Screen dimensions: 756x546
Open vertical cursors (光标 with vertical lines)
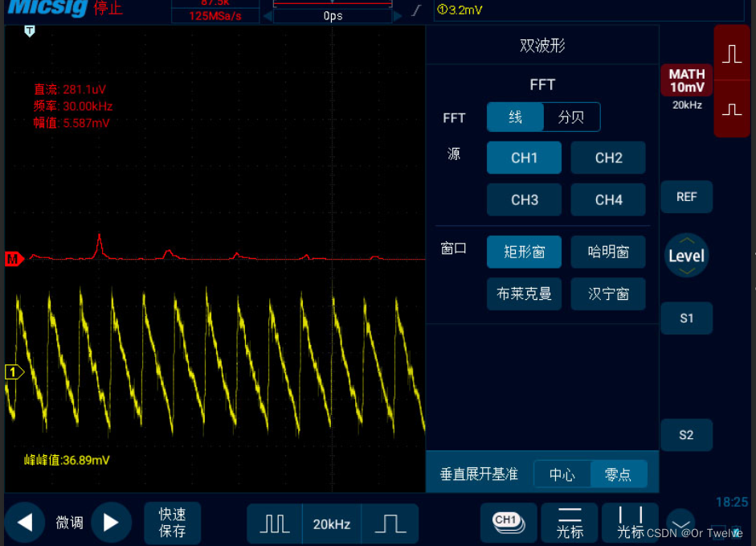click(x=630, y=523)
